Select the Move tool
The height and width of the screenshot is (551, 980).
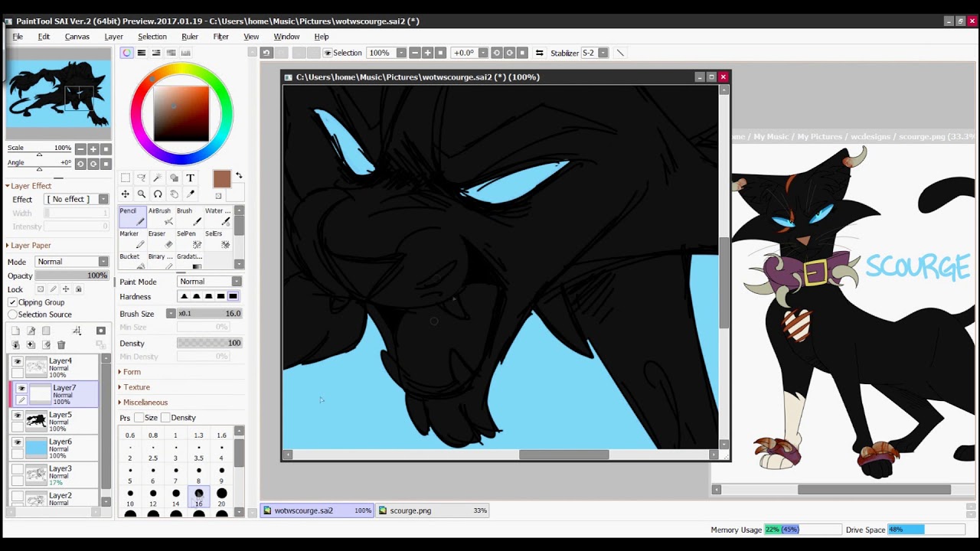[x=126, y=194]
